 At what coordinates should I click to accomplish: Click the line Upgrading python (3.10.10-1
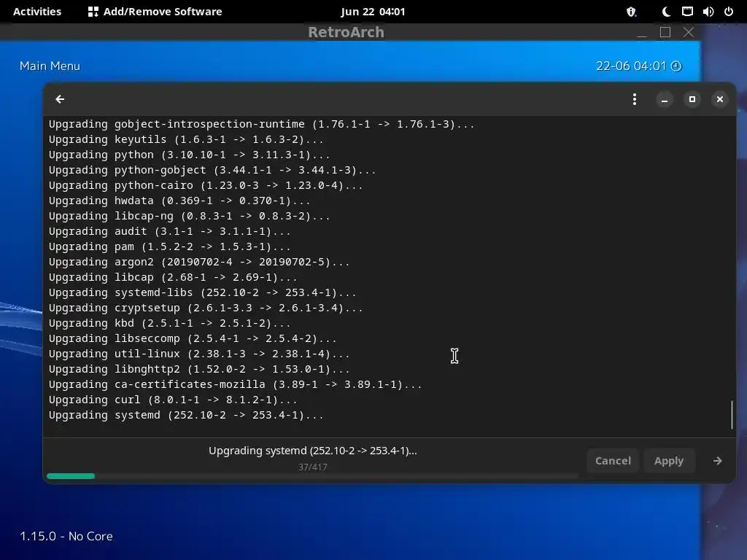point(189,155)
